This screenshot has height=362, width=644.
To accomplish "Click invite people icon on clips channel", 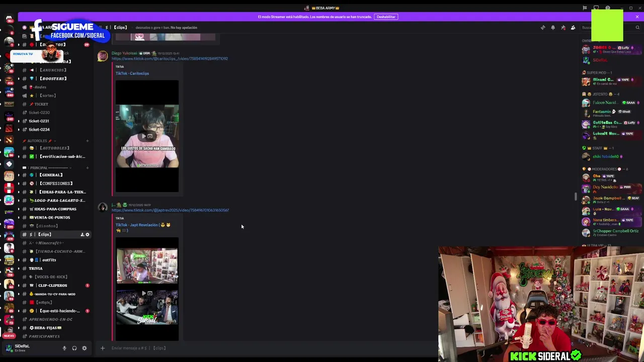I will [x=82, y=235].
